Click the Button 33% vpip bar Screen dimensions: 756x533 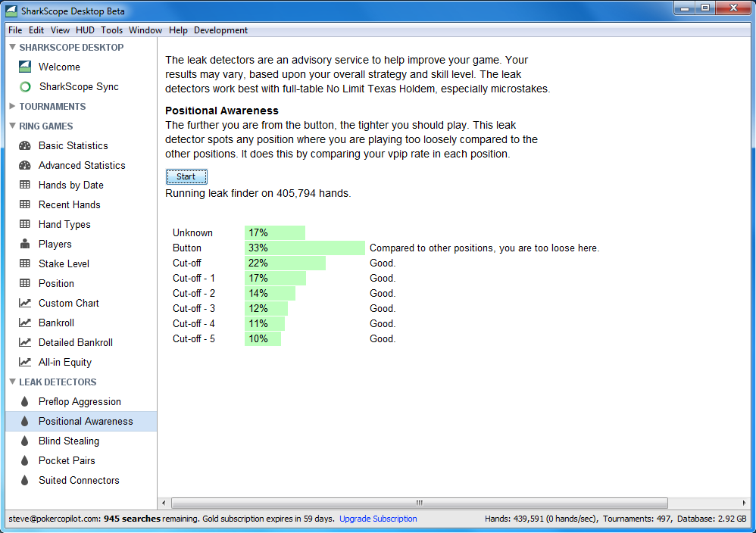[x=305, y=248]
